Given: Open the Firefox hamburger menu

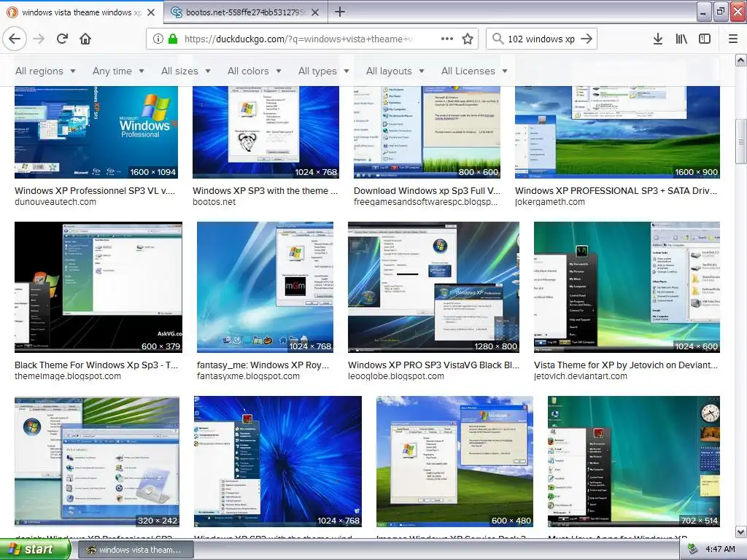Looking at the screenshot, I should pyautogui.click(x=733, y=39).
